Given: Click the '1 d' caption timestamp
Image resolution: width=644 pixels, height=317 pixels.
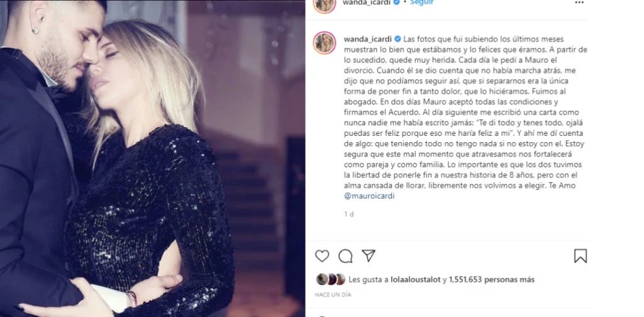Looking at the screenshot, I should (x=348, y=214).
